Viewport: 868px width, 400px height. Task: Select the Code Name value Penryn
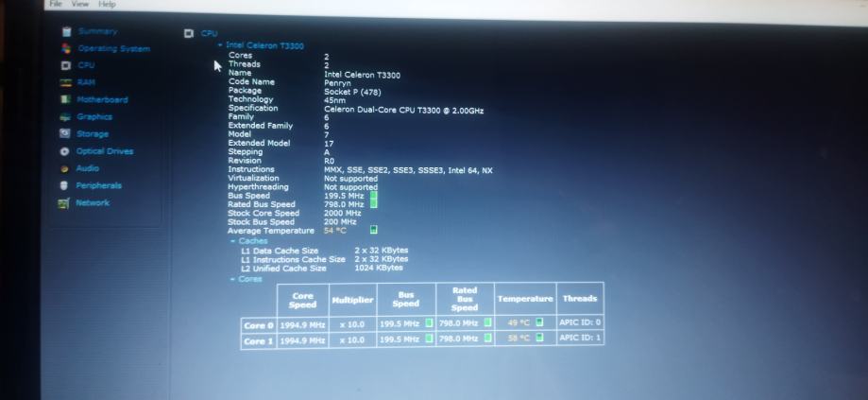pos(338,83)
